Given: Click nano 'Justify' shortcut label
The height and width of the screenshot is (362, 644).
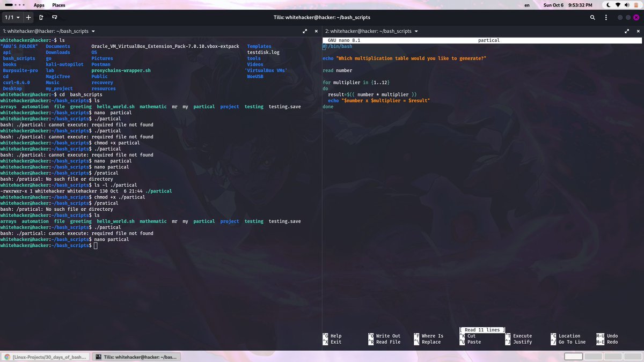Looking at the screenshot, I should 522,342.
